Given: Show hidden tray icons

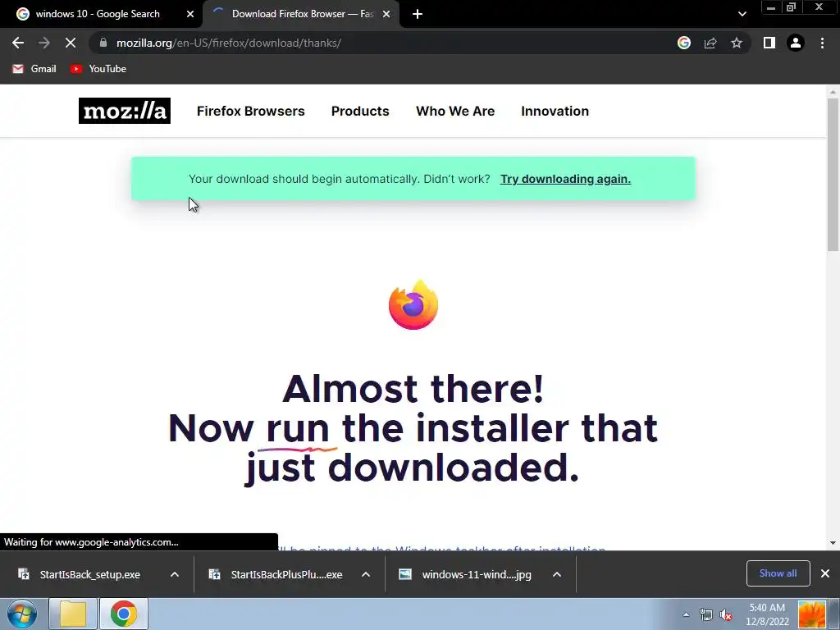Looking at the screenshot, I should click(686, 614).
